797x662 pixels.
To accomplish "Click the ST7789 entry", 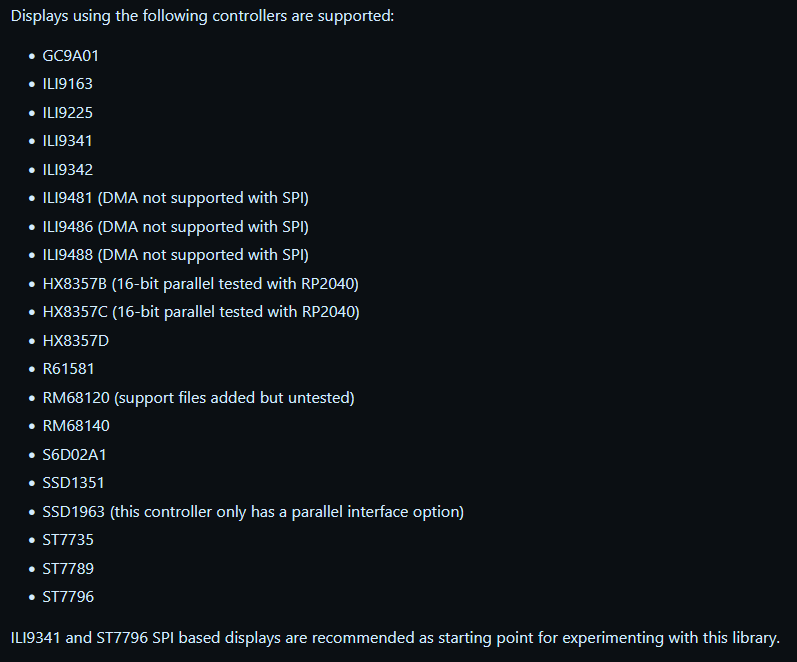I will click(68, 568).
